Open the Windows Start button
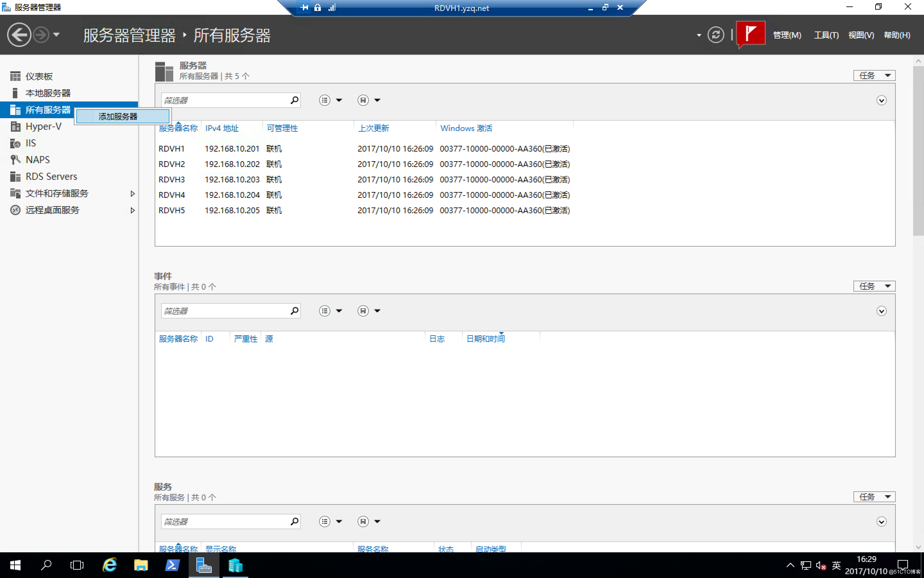 coord(15,565)
